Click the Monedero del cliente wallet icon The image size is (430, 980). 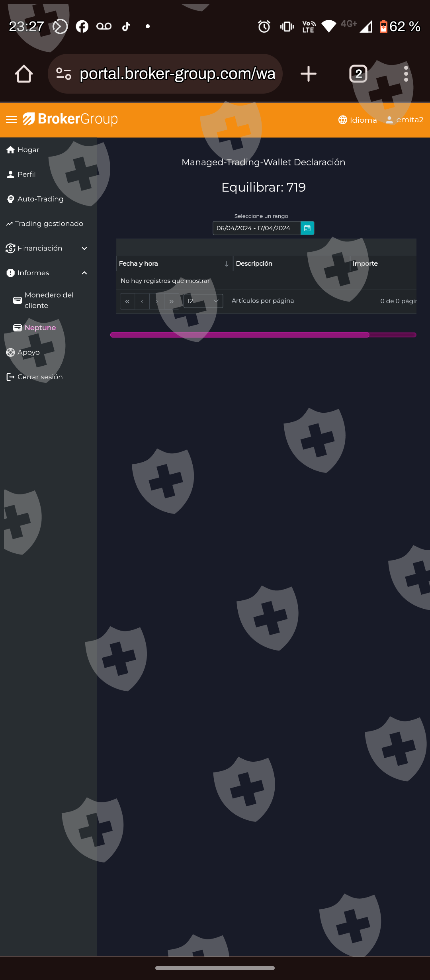click(18, 300)
